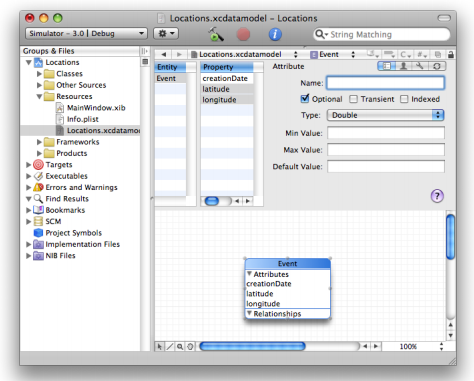Screen dimensions: 474x381
Task: Select the creationDate property
Action: pyautogui.click(x=227, y=79)
